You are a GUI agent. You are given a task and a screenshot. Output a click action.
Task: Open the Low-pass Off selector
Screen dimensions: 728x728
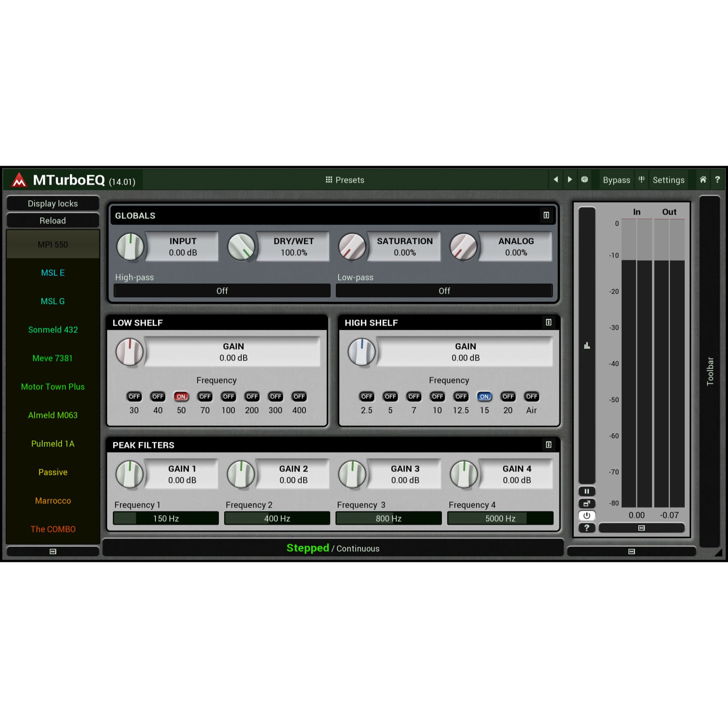[x=444, y=290]
